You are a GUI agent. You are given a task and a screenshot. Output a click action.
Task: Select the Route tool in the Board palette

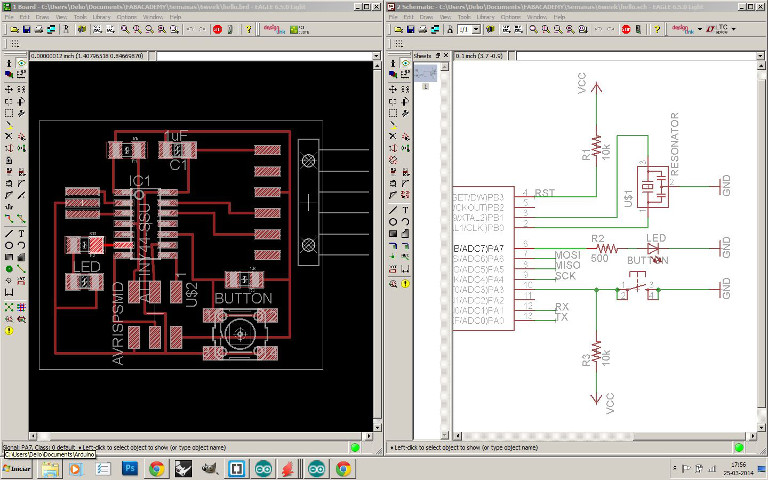coord(9,218)
